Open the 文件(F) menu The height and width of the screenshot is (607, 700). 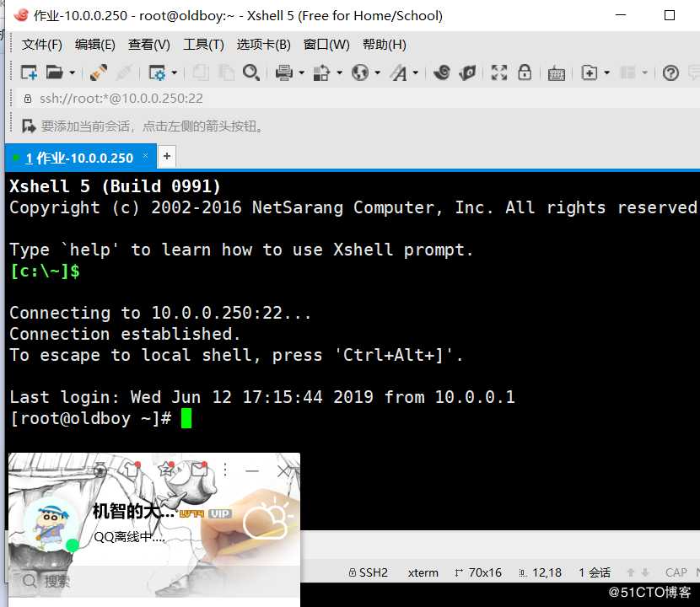point(42,45)
